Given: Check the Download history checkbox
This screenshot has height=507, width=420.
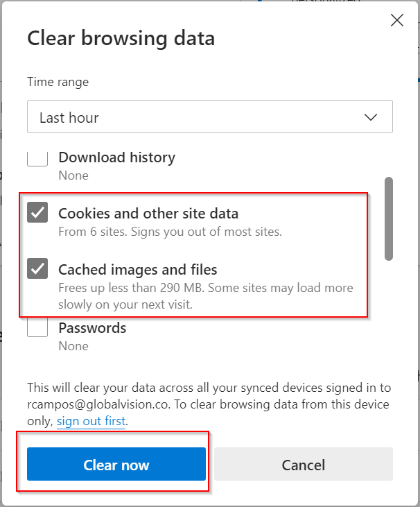Looking at the screenshot, I should [37, 158].
